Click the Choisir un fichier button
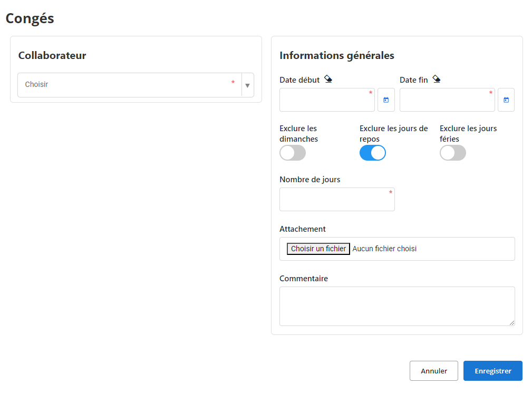532x395 pixels. [x=318, y=249]
